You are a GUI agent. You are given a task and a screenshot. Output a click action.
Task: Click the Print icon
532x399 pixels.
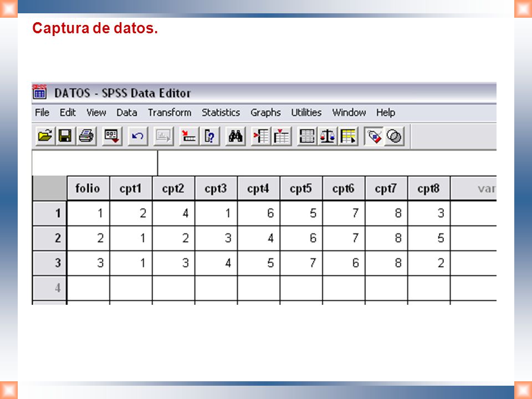86,136
